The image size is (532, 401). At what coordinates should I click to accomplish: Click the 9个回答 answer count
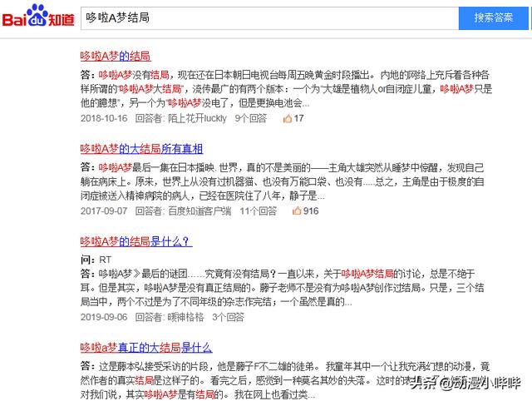tap(251, 118)
